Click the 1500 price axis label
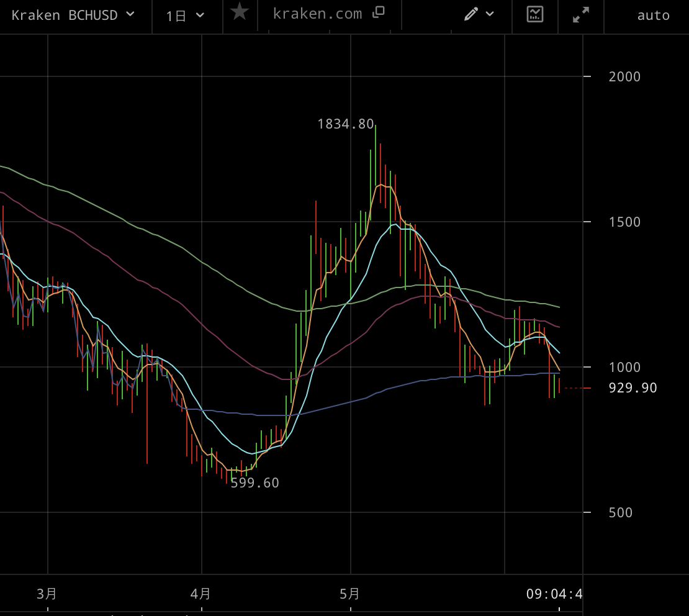This screenshot has height=616, width=689. coord(624,222)
